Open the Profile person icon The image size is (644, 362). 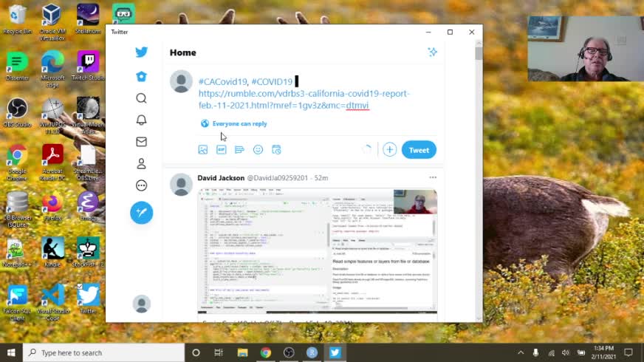click(141, 163)
